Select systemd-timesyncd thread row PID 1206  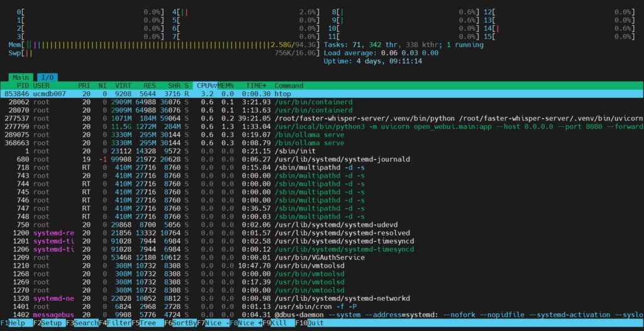point(322,249)
